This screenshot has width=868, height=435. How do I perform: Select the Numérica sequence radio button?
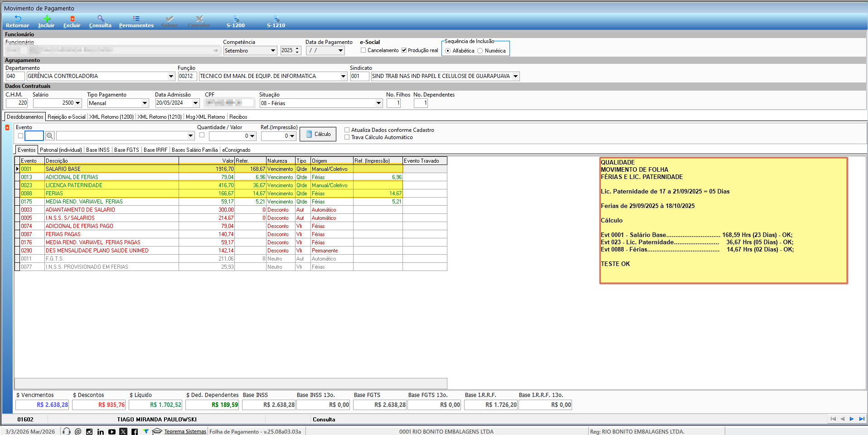pyautogui.click(x=480, y=51)
